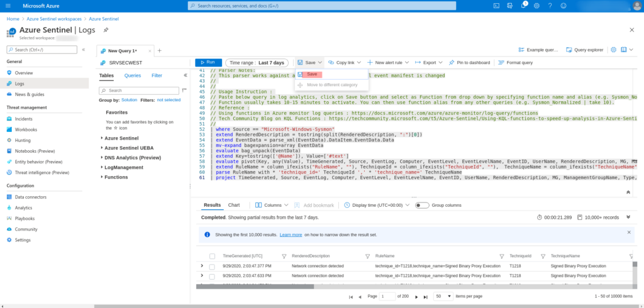The image size is (644, 308).
Task: Switch to the Queries tab
Action: tap(133, 75)
